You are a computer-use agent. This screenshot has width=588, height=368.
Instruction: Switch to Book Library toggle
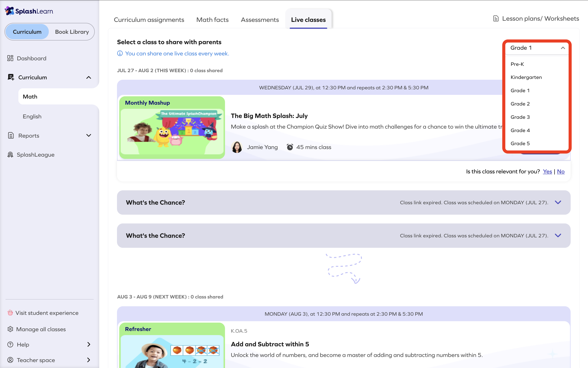72,32
